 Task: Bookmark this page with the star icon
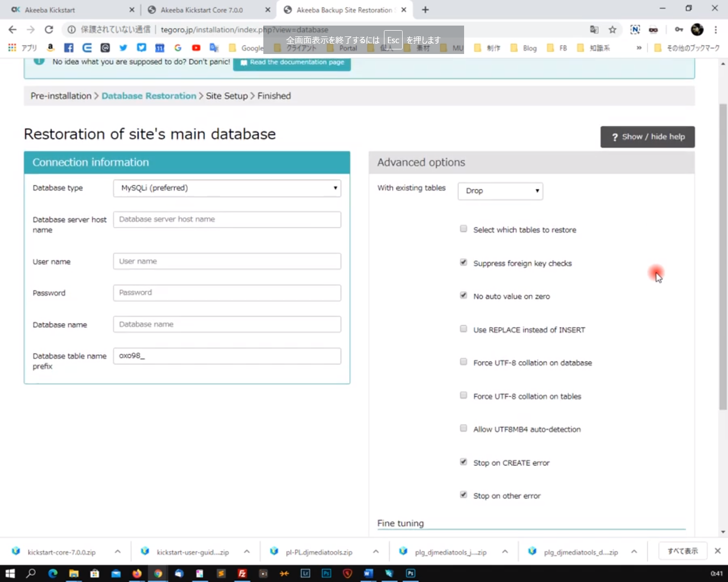pyautogui.click(x=612, y=30)
